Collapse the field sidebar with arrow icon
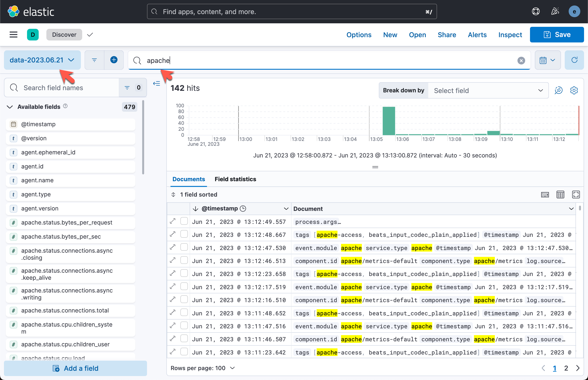Image resolution: width=588 pixels, height=380 pixels. coord(156,84)
